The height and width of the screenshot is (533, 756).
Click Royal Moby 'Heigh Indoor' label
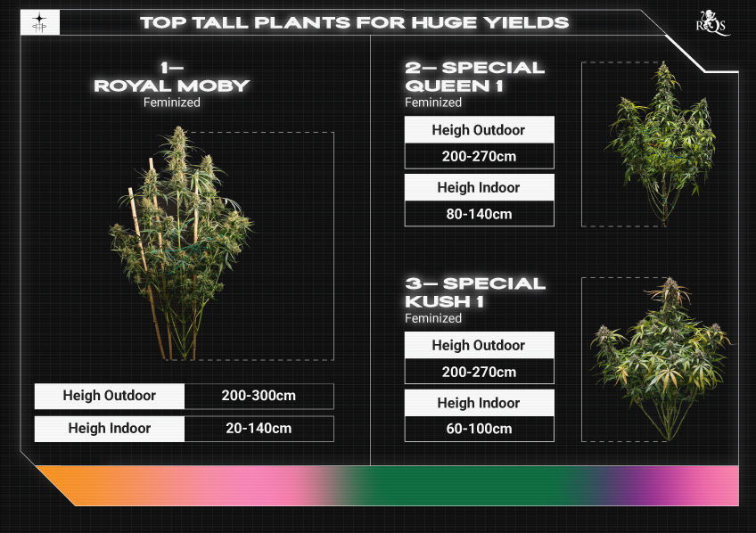click(x=110, y=429)
